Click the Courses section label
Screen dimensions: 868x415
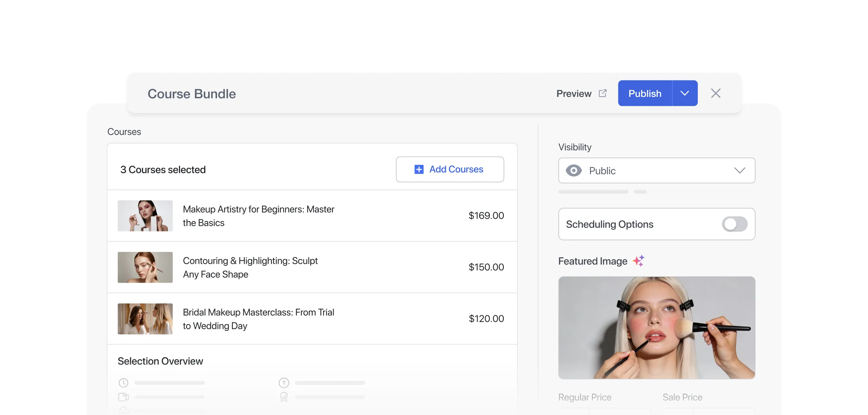click(x=124, y=132)
